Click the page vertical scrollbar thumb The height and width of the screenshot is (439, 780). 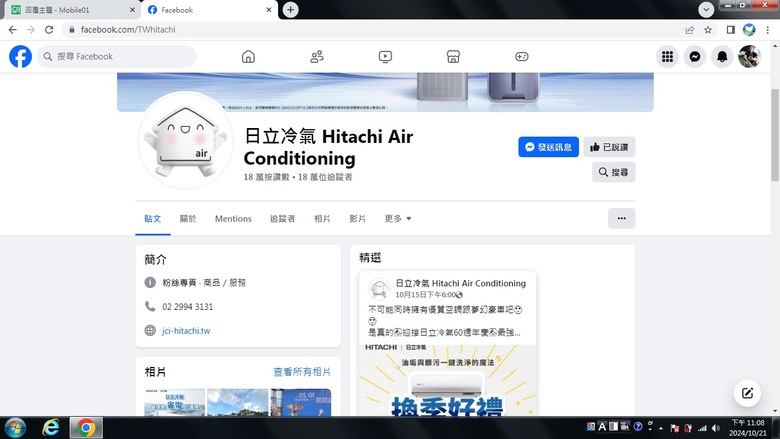coord(775,135)
